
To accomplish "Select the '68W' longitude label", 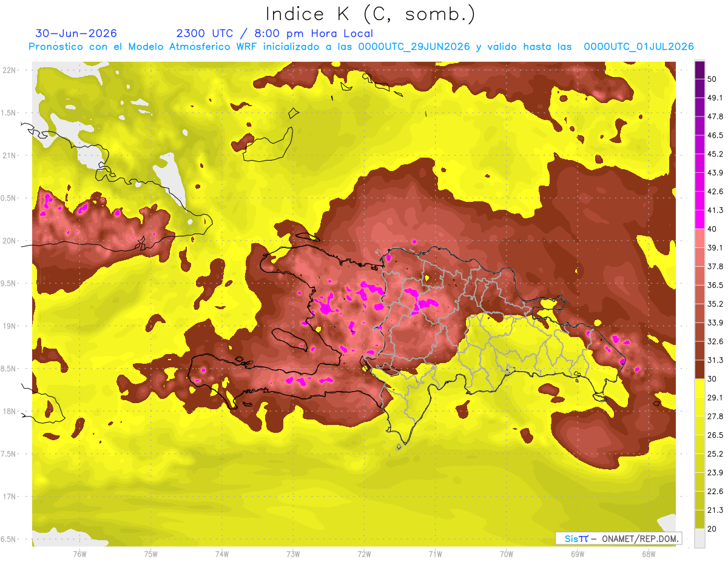I will 648,554.
